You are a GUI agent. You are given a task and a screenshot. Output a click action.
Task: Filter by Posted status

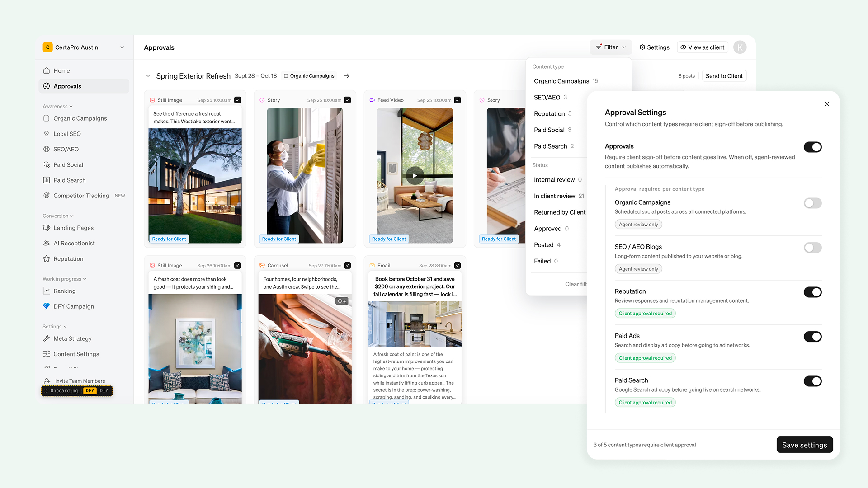click(x=547, y=244)
